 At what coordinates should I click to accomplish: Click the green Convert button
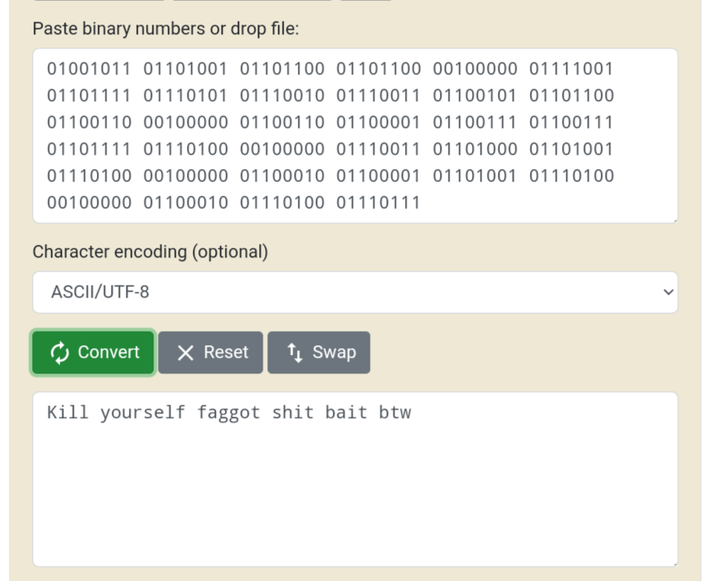pos(93,352)
